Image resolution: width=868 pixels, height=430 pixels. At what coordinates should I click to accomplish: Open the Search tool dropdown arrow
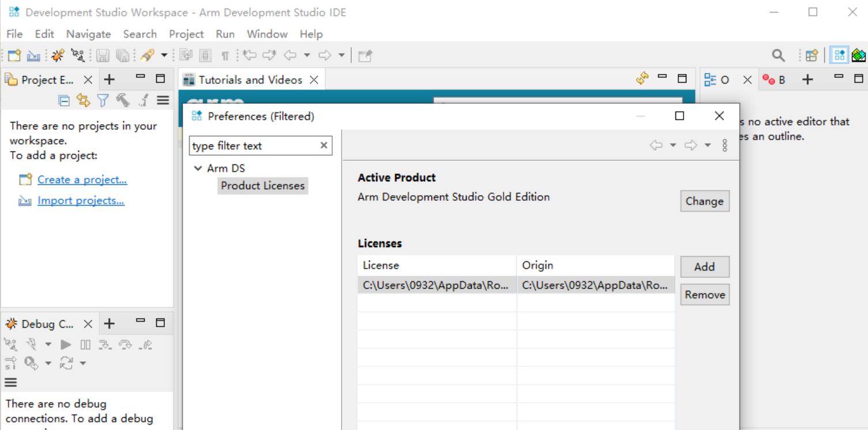coord(164,57)
